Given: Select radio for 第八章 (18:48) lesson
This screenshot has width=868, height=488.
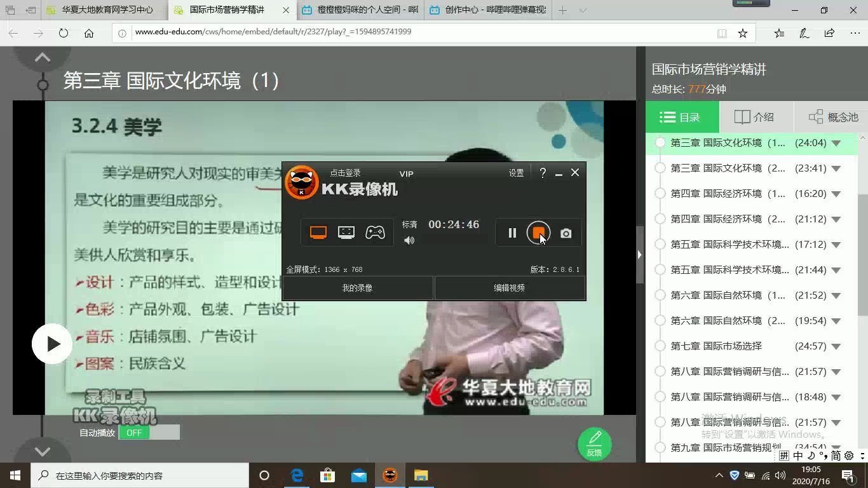Looking at the screenshot, I should 660,396.
